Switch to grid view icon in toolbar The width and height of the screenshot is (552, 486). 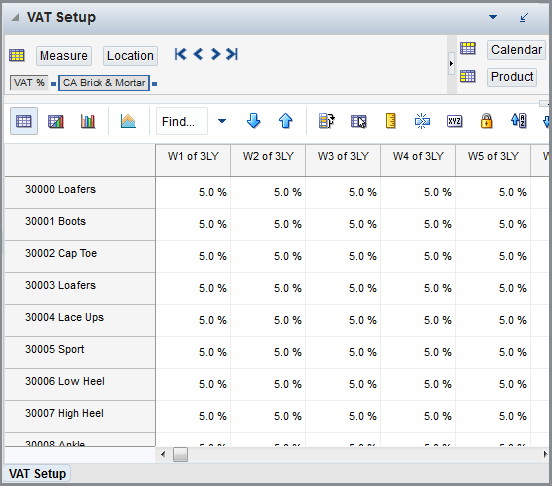point(24,121)
